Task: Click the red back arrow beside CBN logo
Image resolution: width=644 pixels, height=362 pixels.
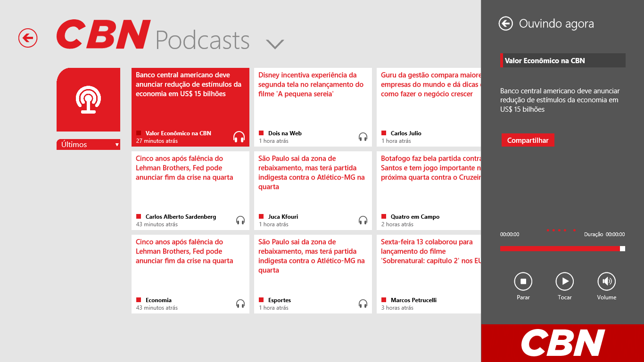Action: [28, 38]
